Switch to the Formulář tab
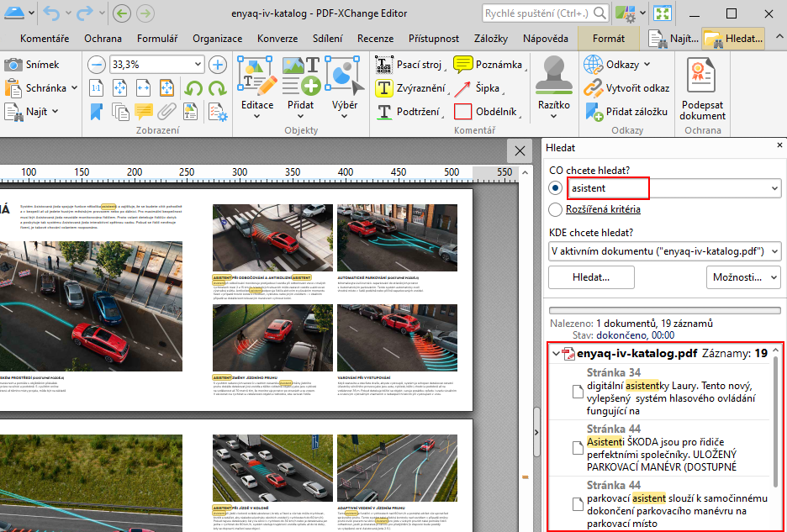The width and height of the screenshot is (787, 532). point(157,39)
